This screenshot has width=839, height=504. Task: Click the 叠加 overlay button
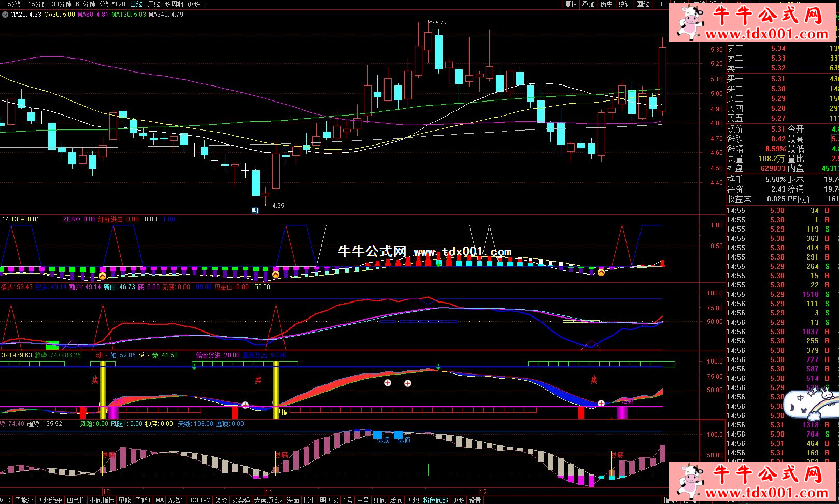point(588,4)
